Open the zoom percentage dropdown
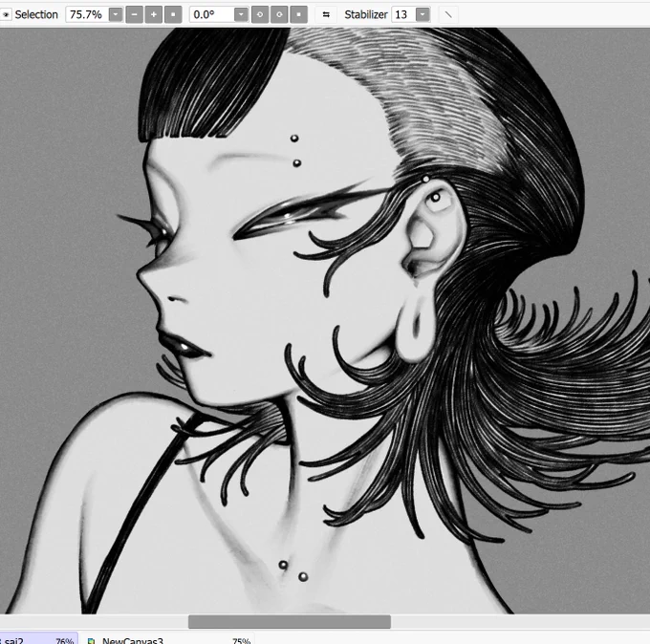The height and width of the screenshot is (644, 650). coord(116,14)
